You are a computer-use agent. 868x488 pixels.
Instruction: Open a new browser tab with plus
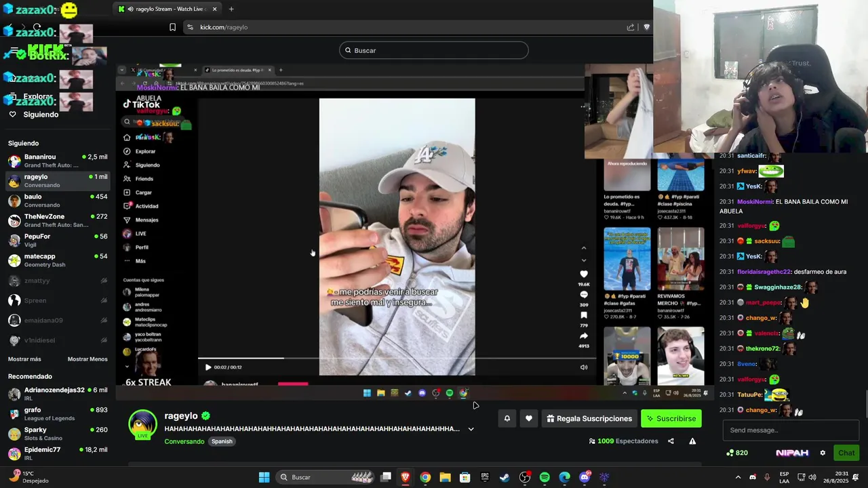(231, 9)
